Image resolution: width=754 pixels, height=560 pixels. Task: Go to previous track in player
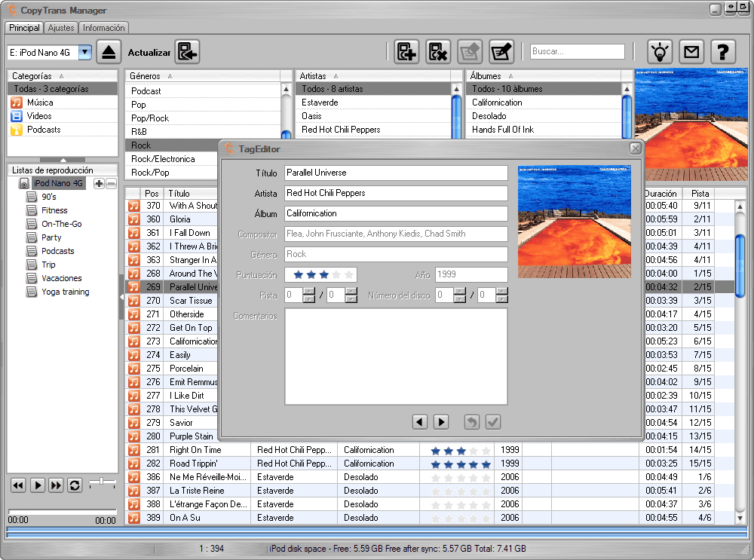tap(18, 485)
